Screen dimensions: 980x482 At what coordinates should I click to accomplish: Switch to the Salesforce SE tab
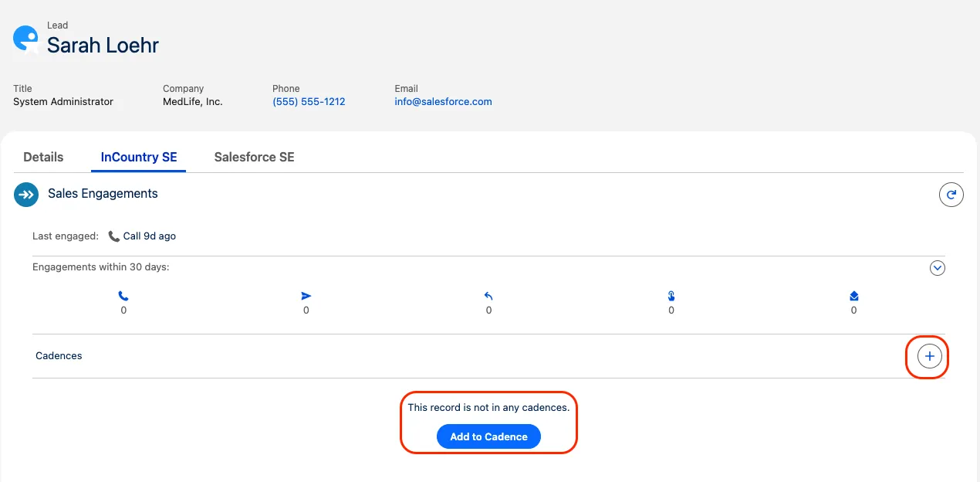pos(254,157)
